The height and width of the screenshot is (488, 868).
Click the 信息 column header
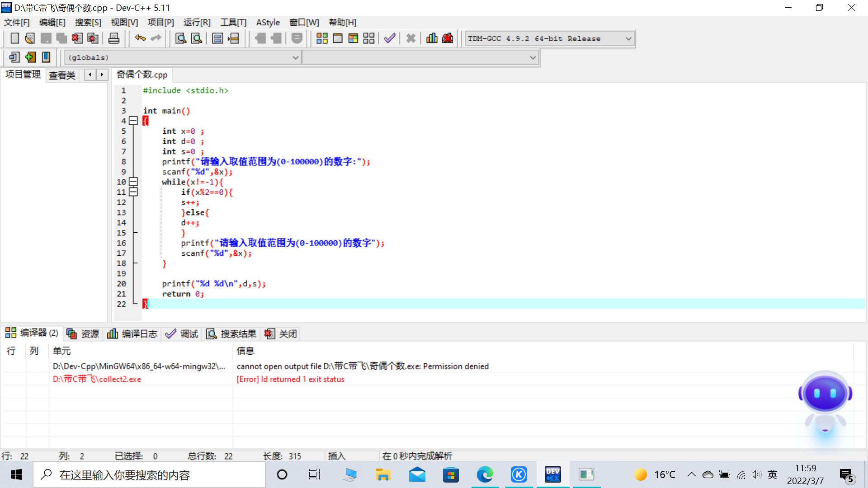542,351
